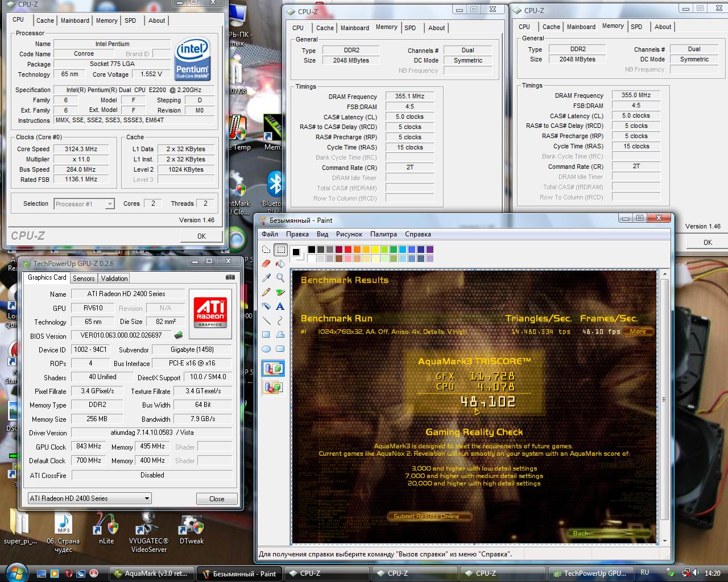Open the VYUGATEC VideoServer desktop icon
The width and height of the screenshot is (728, 582).
click(x=148, y=531)
